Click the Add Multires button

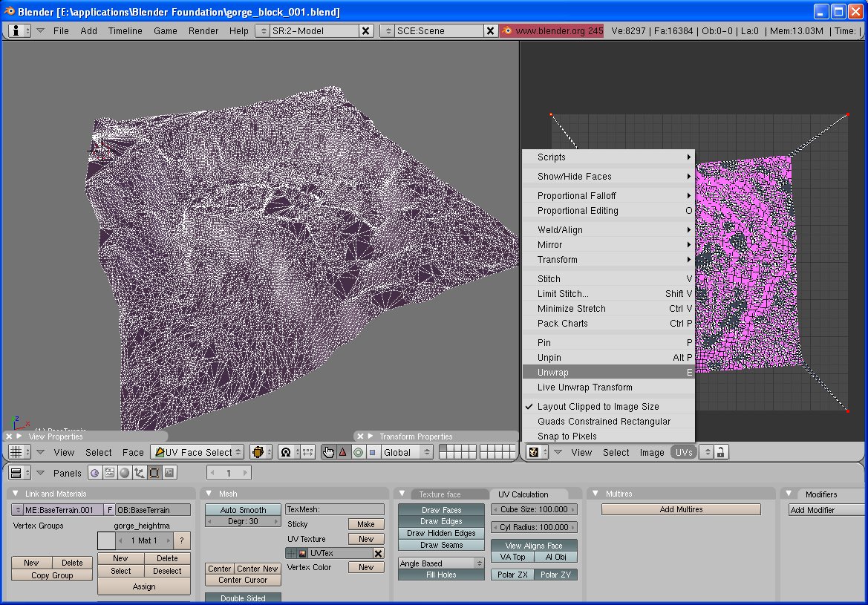(x=681, y=510)
